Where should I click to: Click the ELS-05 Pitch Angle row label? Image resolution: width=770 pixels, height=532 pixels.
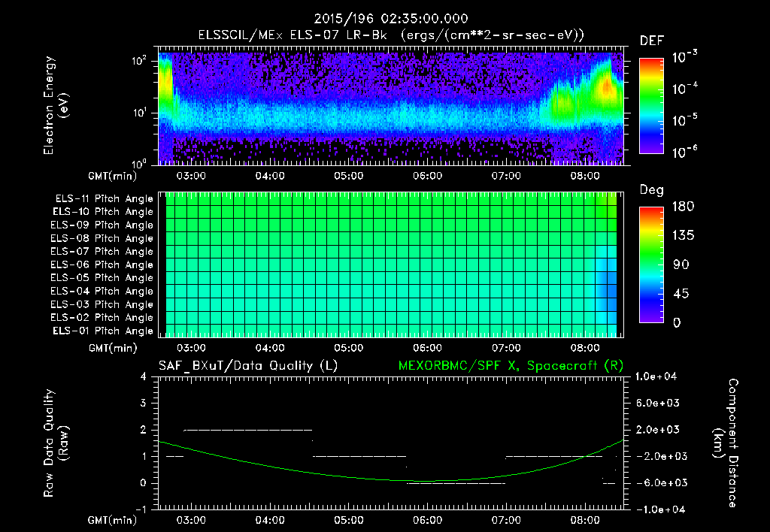tap(102, 278)
